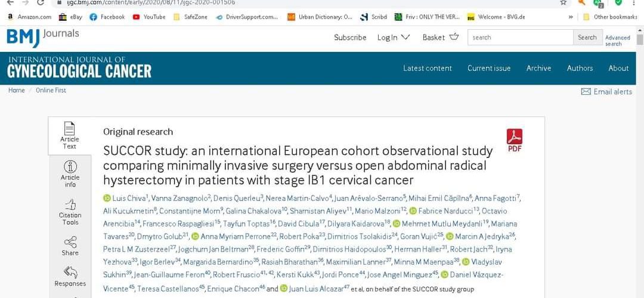Viewport: 644px width, 298px height.
Task: Download the article PDF
Action: pos(514,140)
